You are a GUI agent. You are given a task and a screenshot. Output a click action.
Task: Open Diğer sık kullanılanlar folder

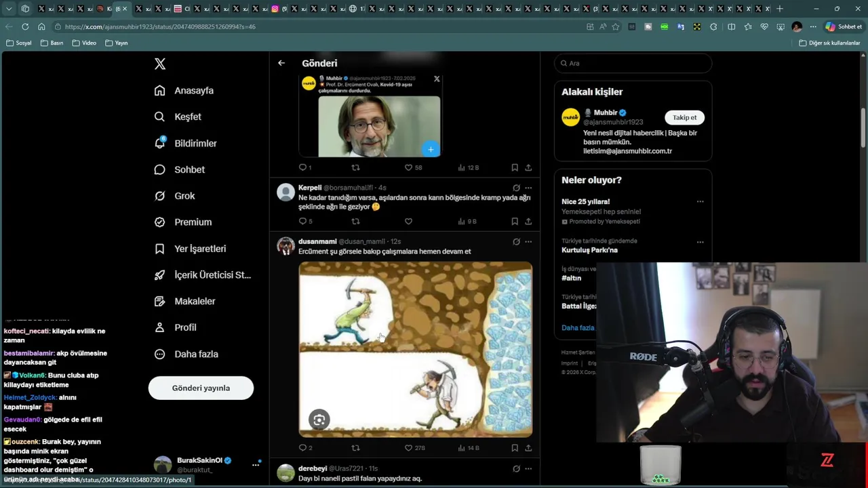click(829, 43)
